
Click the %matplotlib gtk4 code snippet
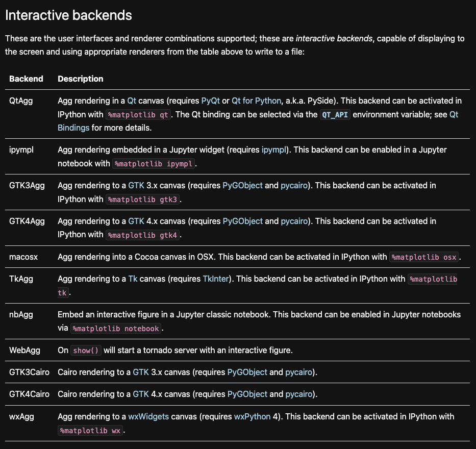pos(142,235)
